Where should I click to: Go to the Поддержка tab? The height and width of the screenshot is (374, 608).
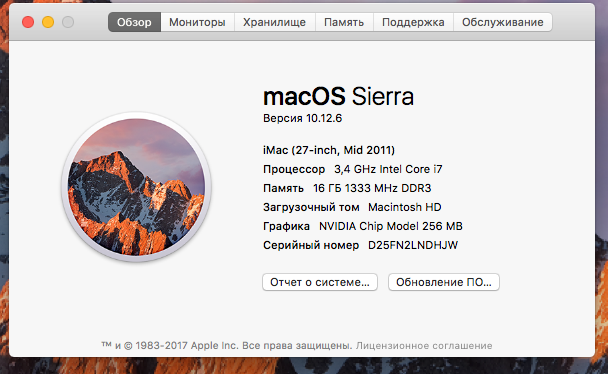413,22
